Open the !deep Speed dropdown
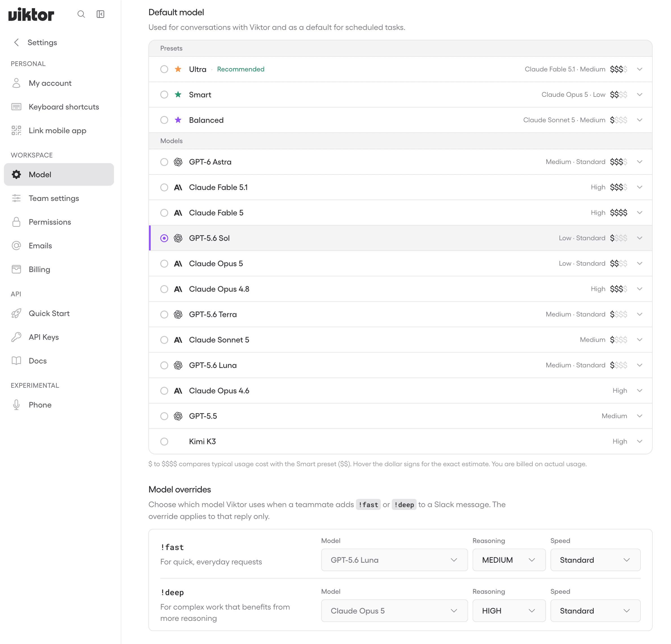671x644 pixels. click(x=595, y=610)
